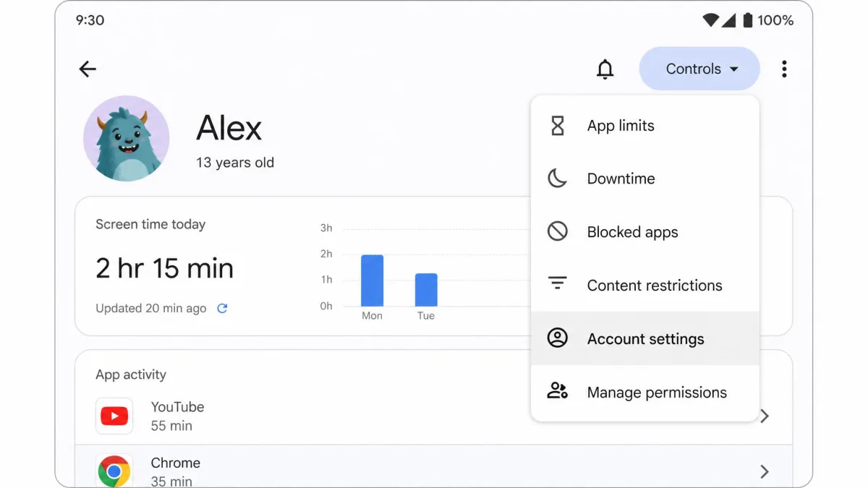This screenshot has width=868, height=488.
Task: Click the App activity heading
Action: 131,374
